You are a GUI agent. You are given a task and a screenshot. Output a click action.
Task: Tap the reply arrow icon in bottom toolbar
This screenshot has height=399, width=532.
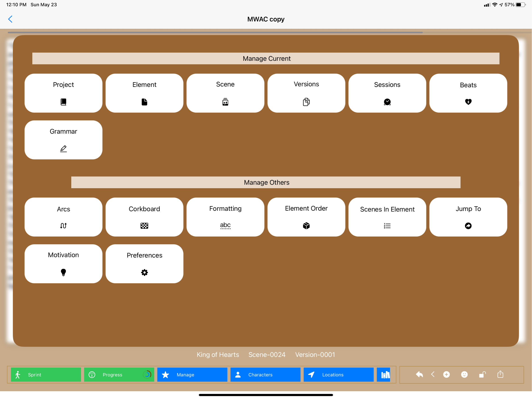419,374
